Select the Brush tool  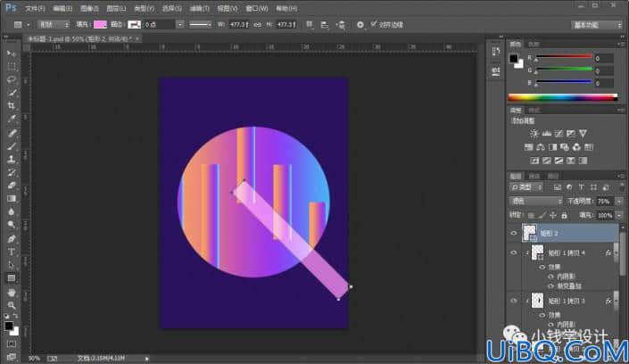tap(12, 145)
